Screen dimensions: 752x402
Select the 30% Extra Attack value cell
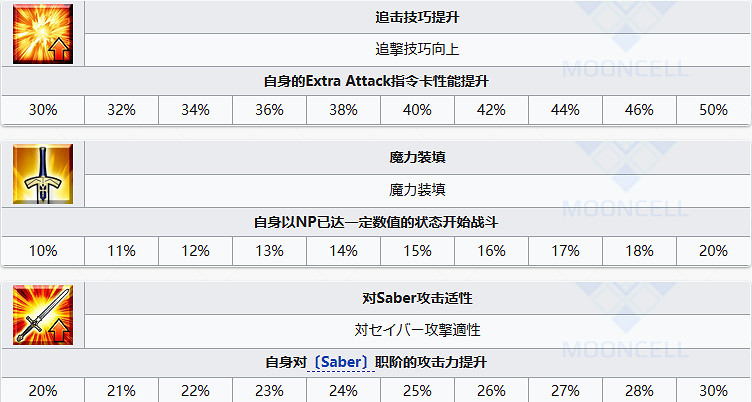(x=43, y=110)
